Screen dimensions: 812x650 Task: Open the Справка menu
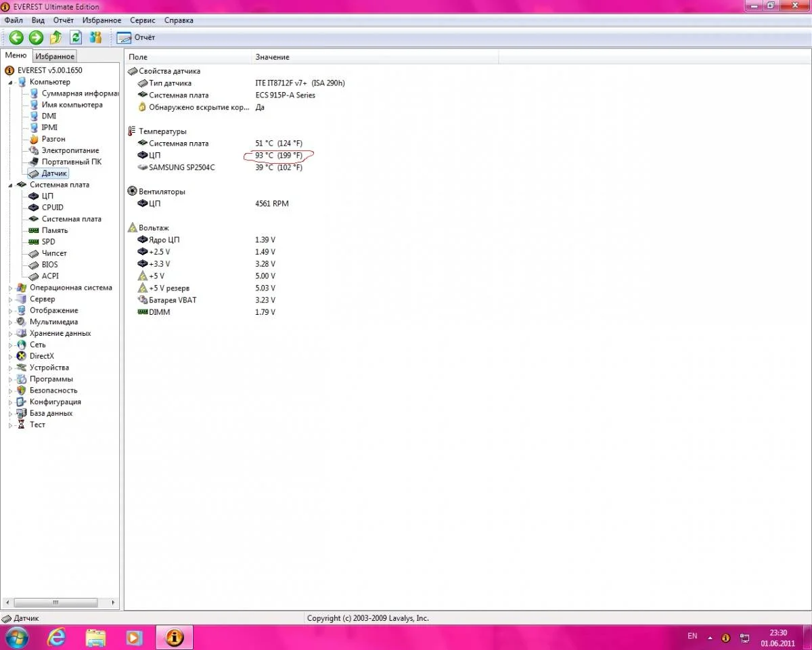pos(179,20)
